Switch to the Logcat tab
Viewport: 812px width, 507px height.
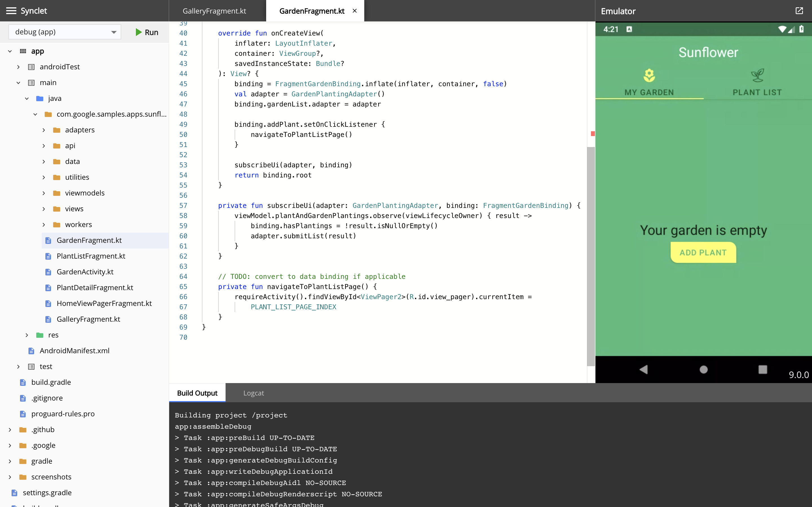tap(253, 393)
